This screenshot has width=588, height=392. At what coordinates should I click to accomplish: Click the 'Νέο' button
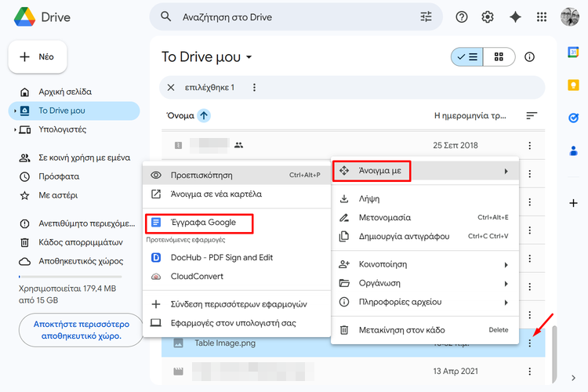38,57
